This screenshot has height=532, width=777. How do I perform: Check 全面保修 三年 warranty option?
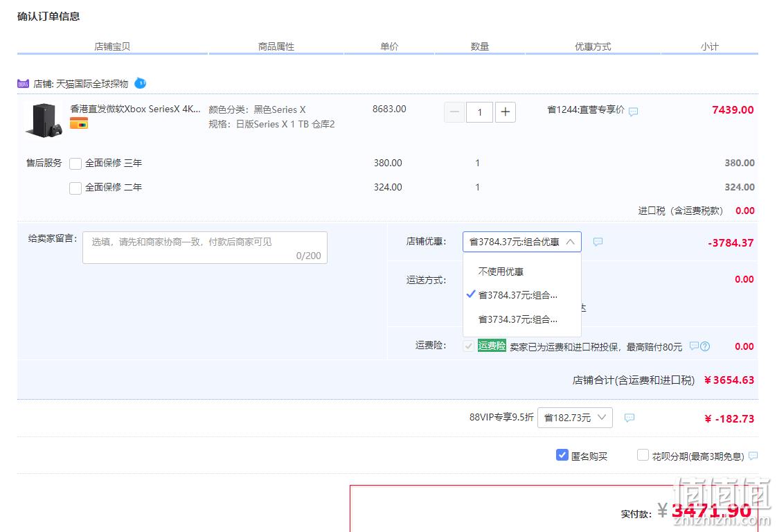75,163
